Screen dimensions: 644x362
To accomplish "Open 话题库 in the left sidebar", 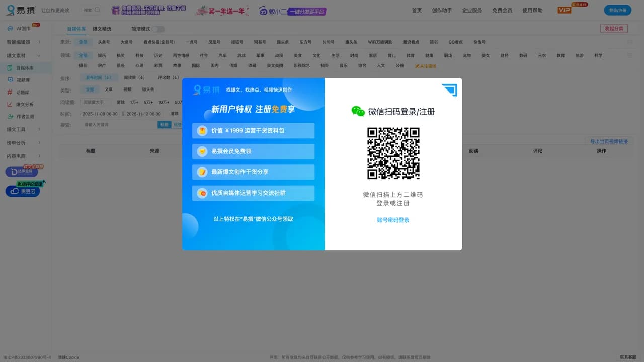I will 23,92.
